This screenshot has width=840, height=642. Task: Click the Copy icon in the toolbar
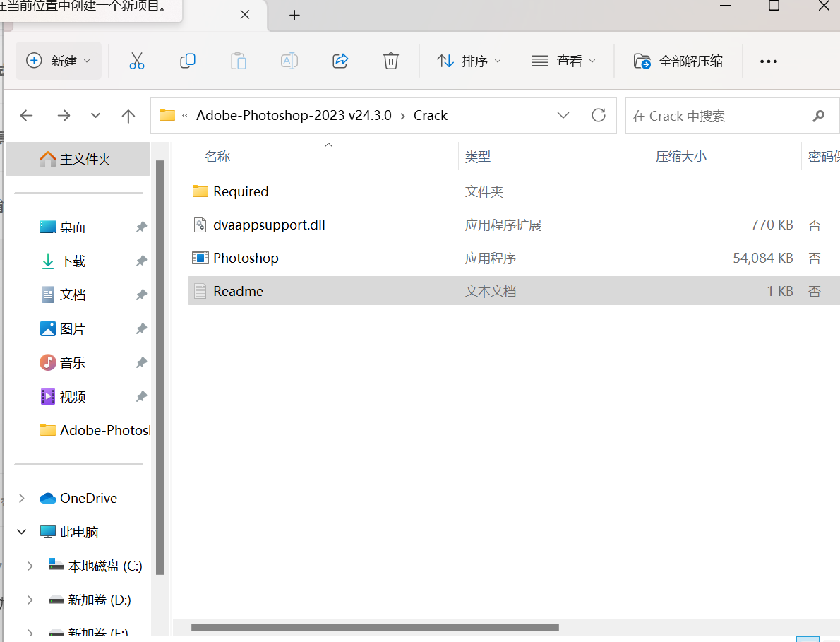(x=188, y=61)
